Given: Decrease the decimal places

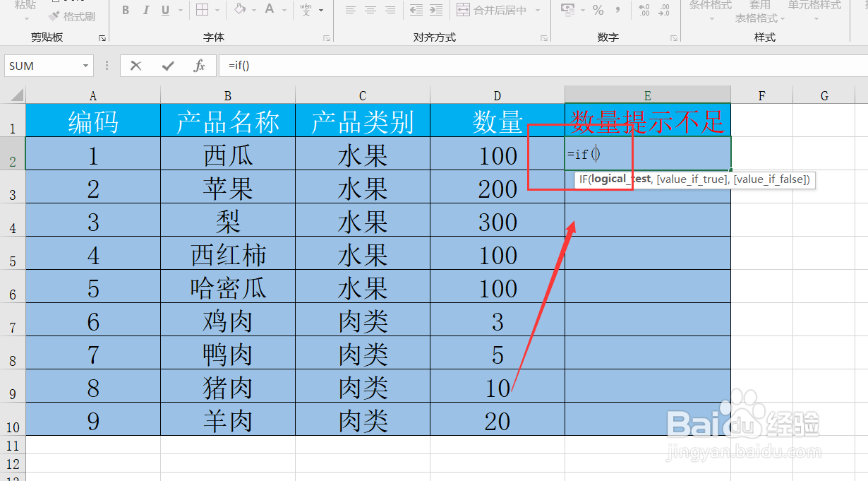Looking at the screenshot, I should pyautogui.click(x=663, y=10).
